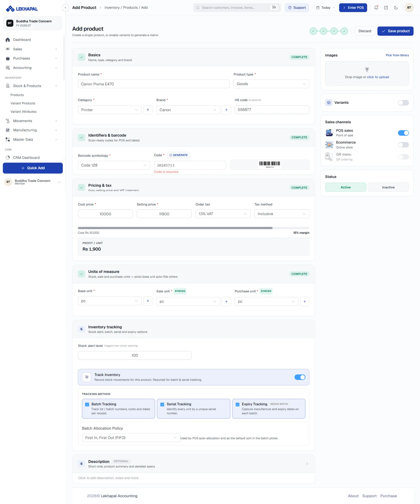Open Batch Allocation Policy FIFO dropdown
Viewport: 420px width, 504px height.
(131, 438)
